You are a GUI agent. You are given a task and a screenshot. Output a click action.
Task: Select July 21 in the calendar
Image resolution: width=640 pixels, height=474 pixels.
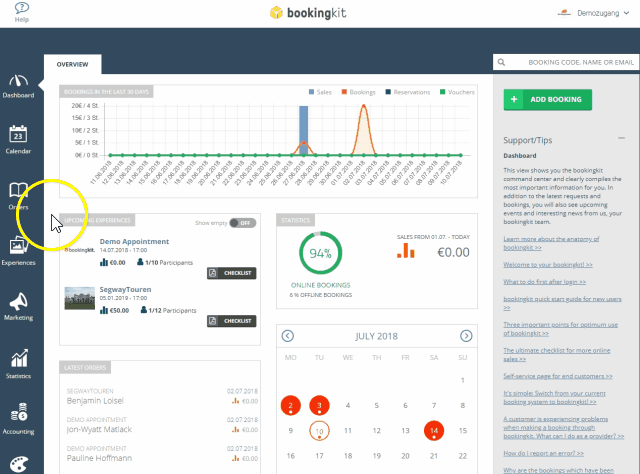coord(434,456)
